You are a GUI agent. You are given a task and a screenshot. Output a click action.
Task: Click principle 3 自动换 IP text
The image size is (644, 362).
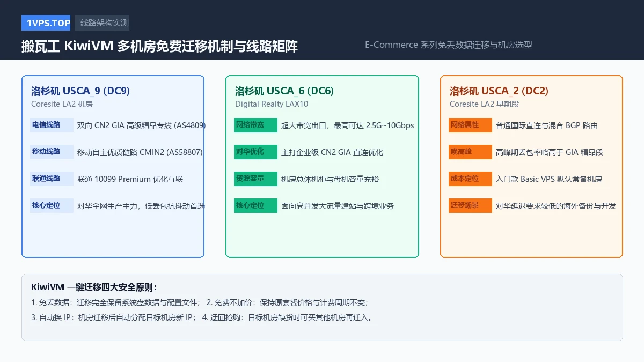(114, 317)
